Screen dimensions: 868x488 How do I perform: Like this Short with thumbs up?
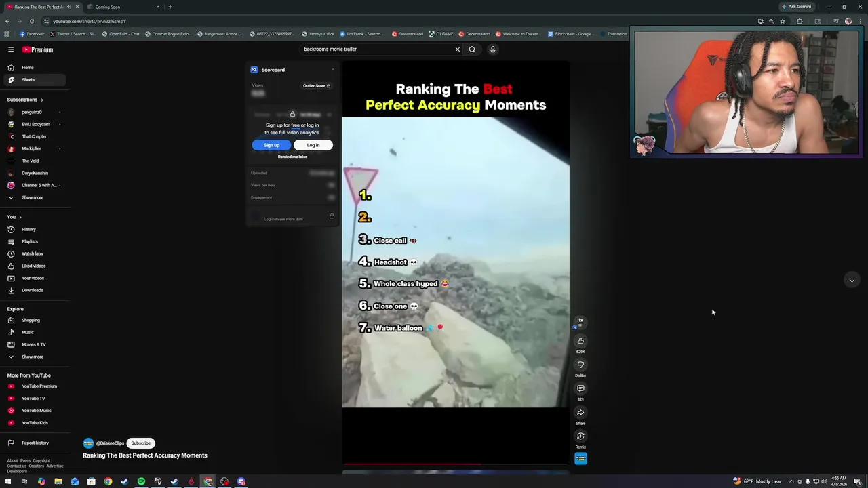tap(580, 341)
